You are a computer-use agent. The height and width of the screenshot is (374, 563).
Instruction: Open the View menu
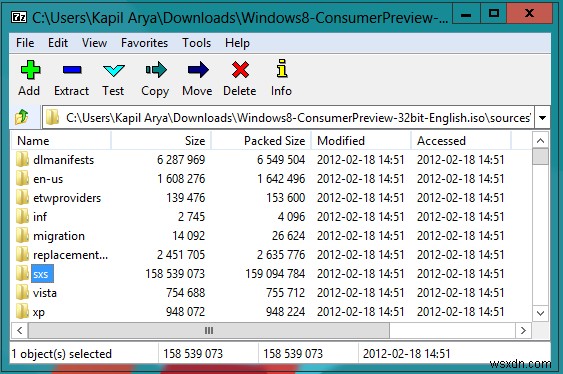pyautogui.click(x=94, y=43)
